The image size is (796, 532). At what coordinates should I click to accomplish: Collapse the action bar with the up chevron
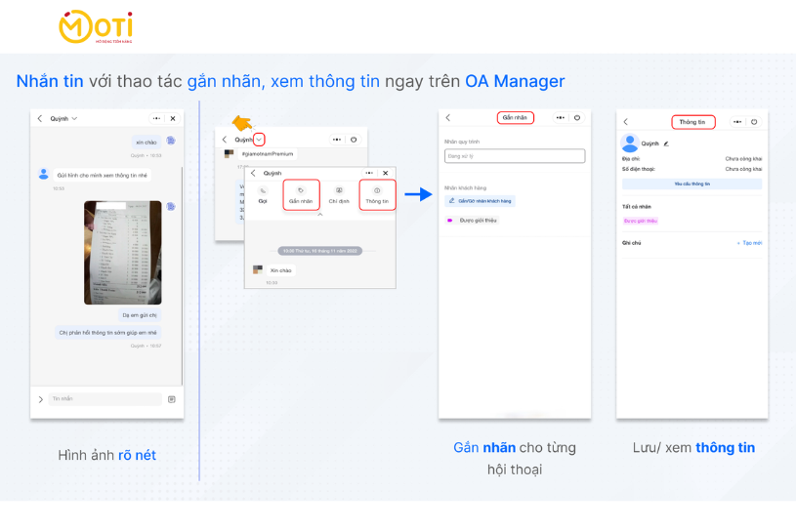(320, 214)
